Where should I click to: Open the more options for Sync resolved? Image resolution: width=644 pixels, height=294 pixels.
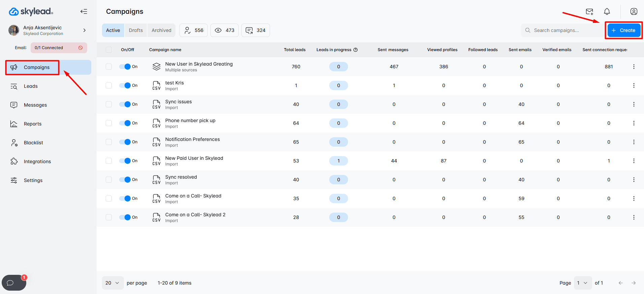(x=634, y=180)
